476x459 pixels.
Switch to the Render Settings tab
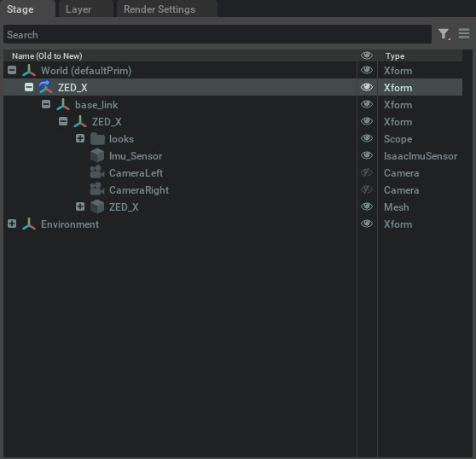pyautogui.click(x=160, y=9)
